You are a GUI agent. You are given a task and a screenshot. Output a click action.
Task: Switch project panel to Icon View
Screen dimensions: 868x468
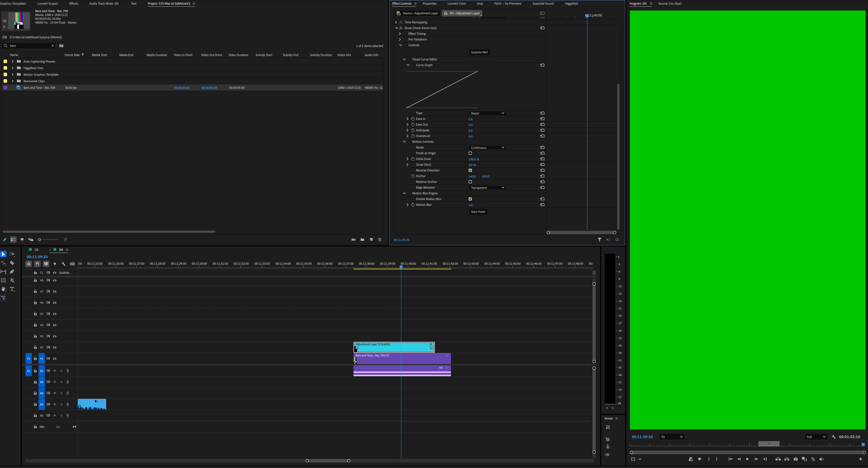(22, 240)
